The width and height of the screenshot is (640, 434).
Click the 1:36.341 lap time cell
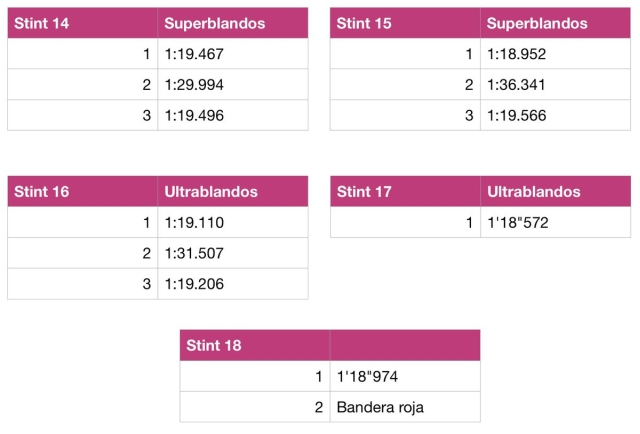coord(556,85)
